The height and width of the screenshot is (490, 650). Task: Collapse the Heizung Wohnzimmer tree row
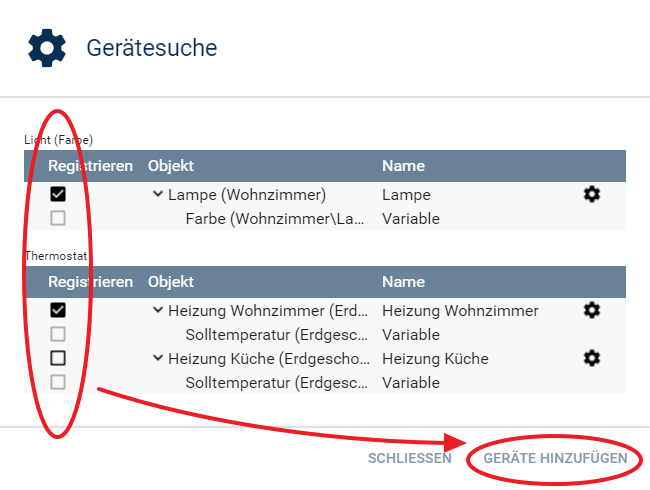[158, 310]
